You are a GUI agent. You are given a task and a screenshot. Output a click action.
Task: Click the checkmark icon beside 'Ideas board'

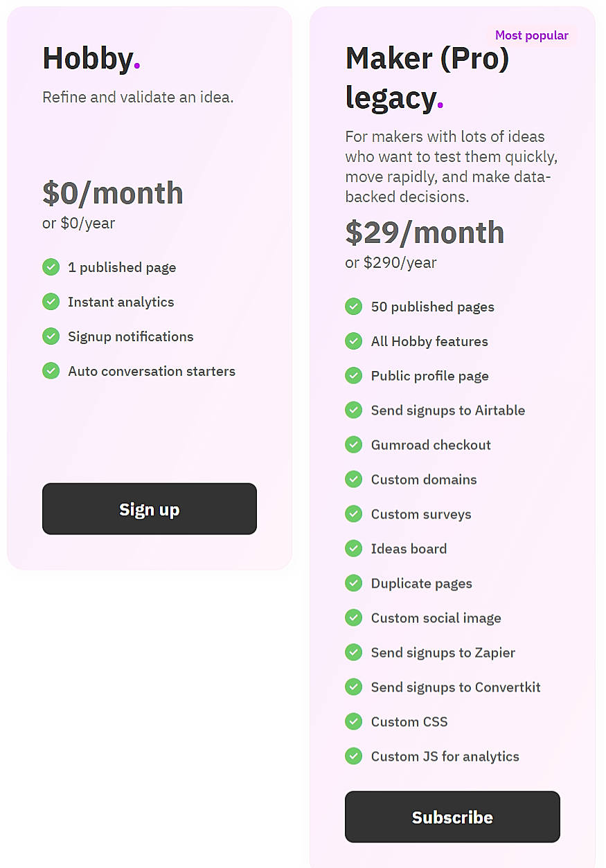pyautogui.click(x=353, y=548)
